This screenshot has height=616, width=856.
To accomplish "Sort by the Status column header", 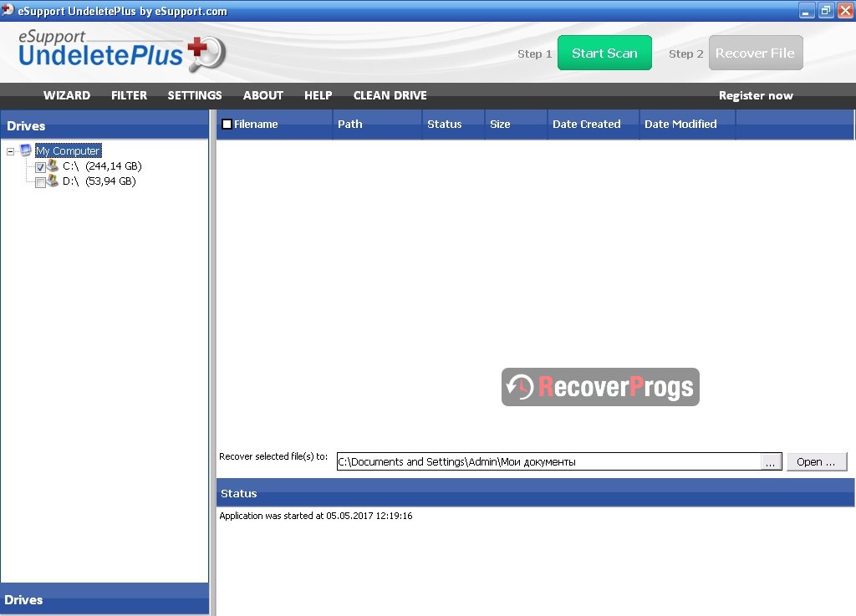I will pyautogui.click(x=452, y=124).
